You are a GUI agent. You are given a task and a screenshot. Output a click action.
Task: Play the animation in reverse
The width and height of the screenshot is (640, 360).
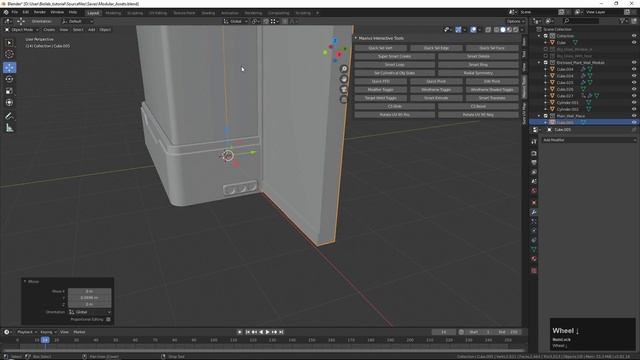261,332
